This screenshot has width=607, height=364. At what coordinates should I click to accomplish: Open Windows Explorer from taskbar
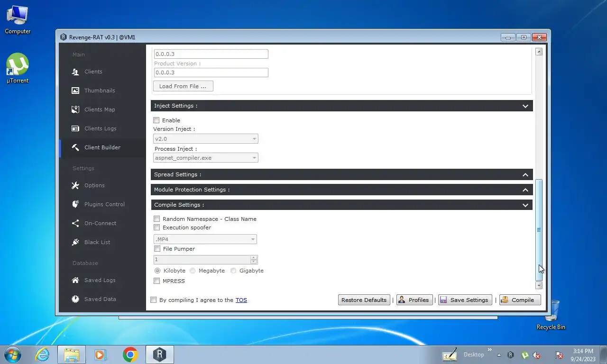(72, 355)
